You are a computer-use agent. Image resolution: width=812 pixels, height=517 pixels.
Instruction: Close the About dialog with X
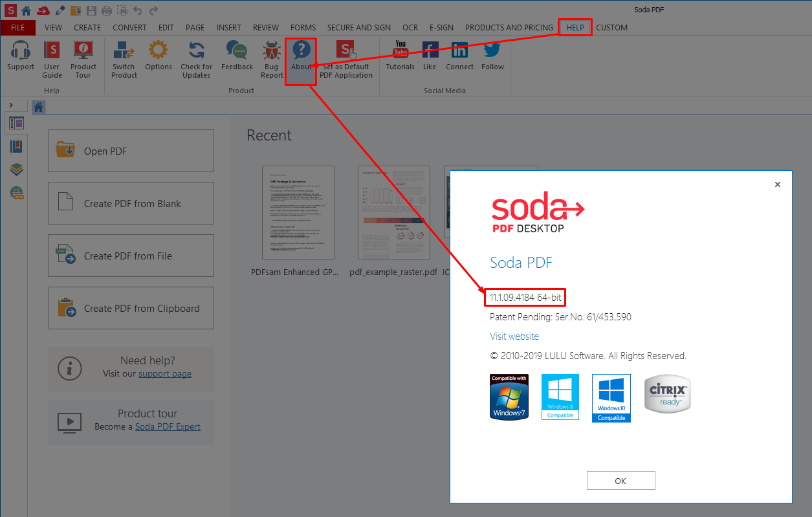[x=778, y=184]
